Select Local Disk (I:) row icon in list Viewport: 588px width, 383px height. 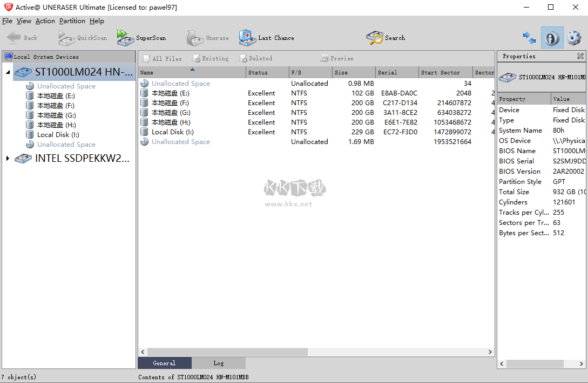tap(144, 132)
